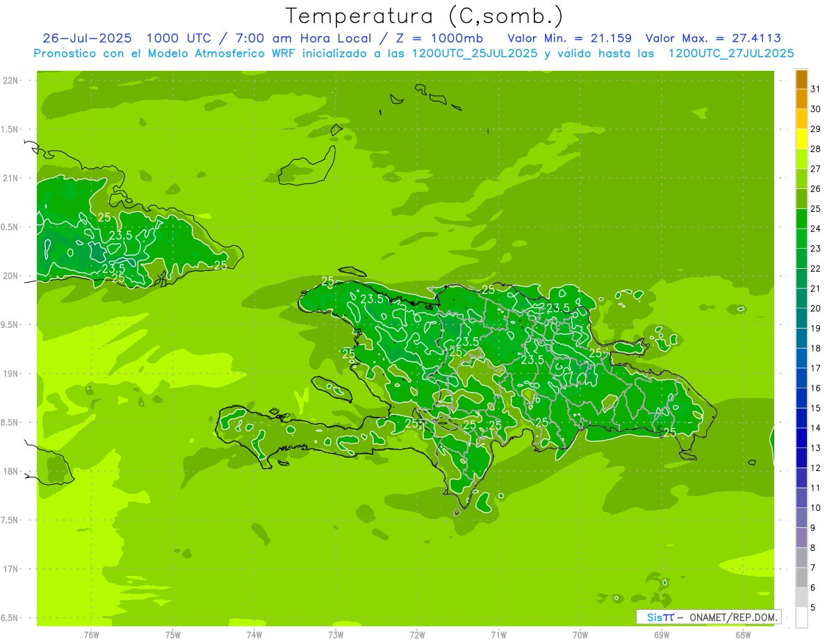This screenshot has width=834, height=644.
Task: Click the '71W' longitude axis label
Action: 498,635
